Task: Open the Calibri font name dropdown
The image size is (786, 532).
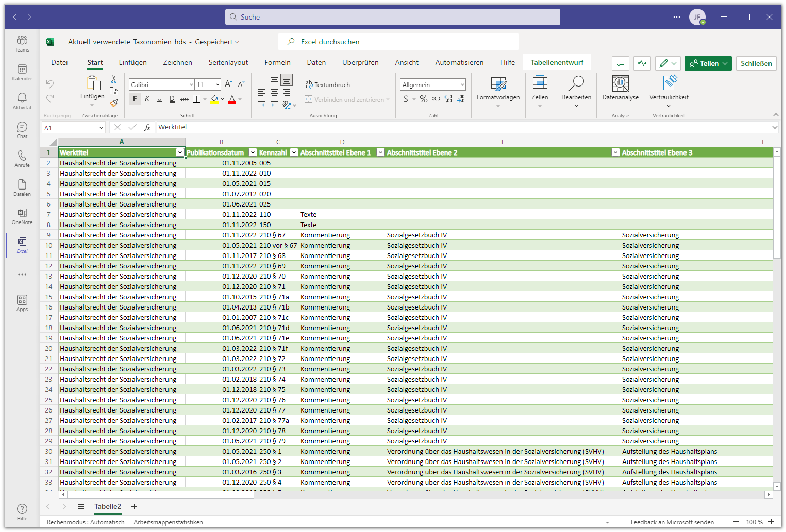Action: pyautogui.click(x=191, y=85)
